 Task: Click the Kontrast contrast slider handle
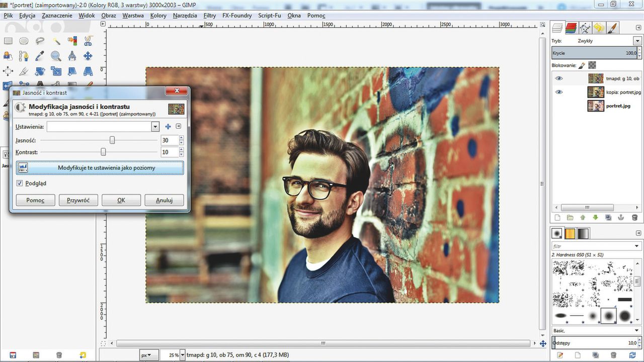[103, 152]
